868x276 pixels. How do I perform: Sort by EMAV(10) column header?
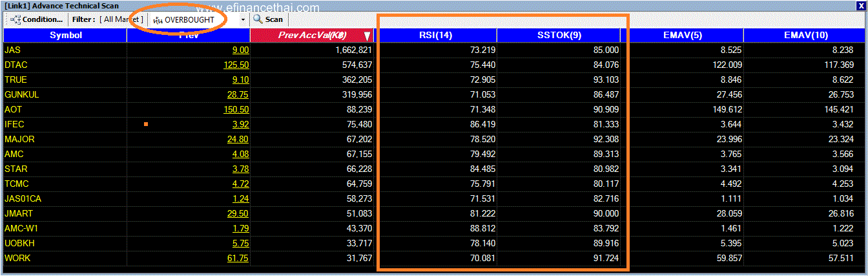coord(804,35)
